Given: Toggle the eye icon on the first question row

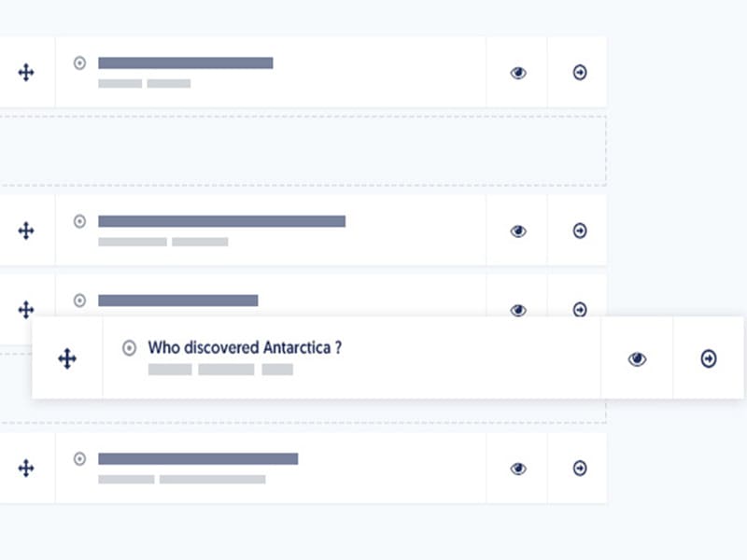Looking at the screenshot, I should pos(516,70).
